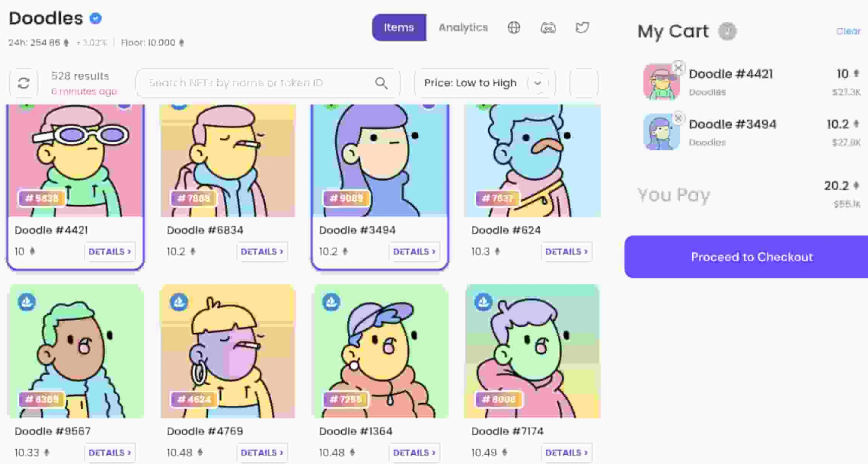Select the Items tab
The image size is (868, 464).
pos(399,28)
